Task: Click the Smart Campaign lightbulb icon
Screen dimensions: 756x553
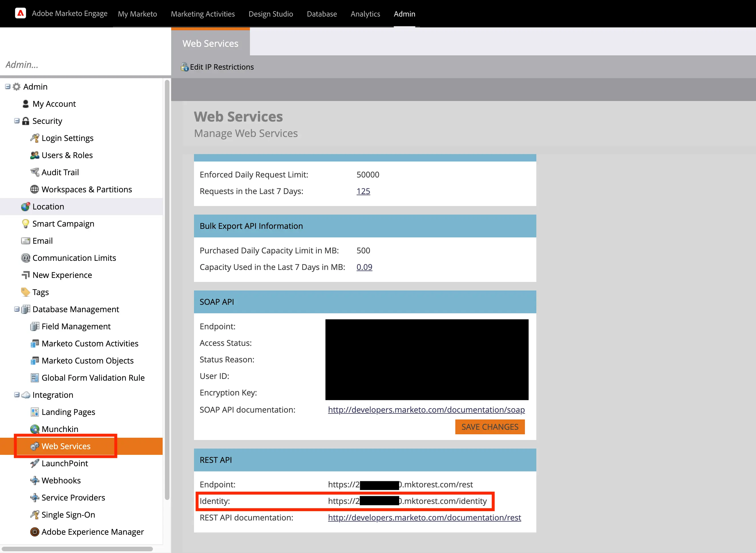Action: 25,224
